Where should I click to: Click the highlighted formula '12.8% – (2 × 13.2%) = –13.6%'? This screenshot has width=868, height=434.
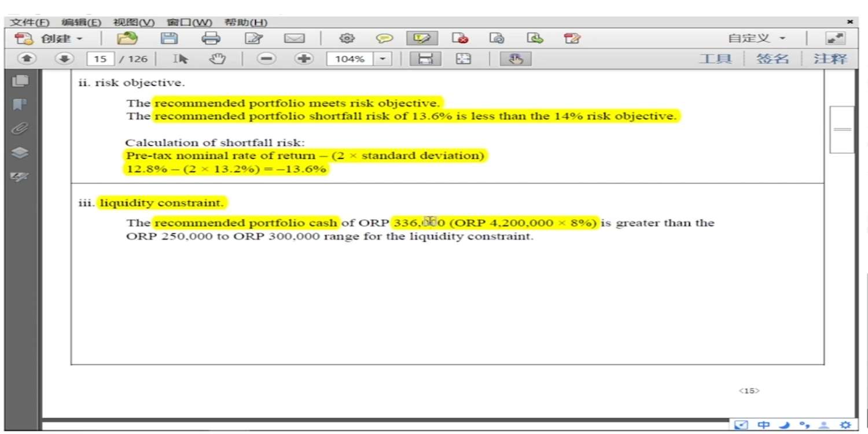(226, 170)
